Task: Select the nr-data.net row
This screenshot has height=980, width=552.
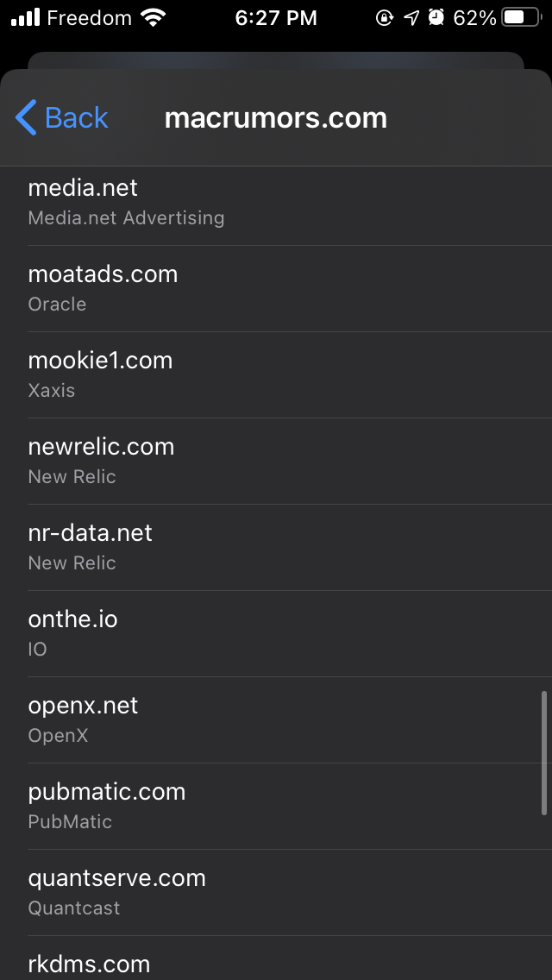Action: click(276, 547)
